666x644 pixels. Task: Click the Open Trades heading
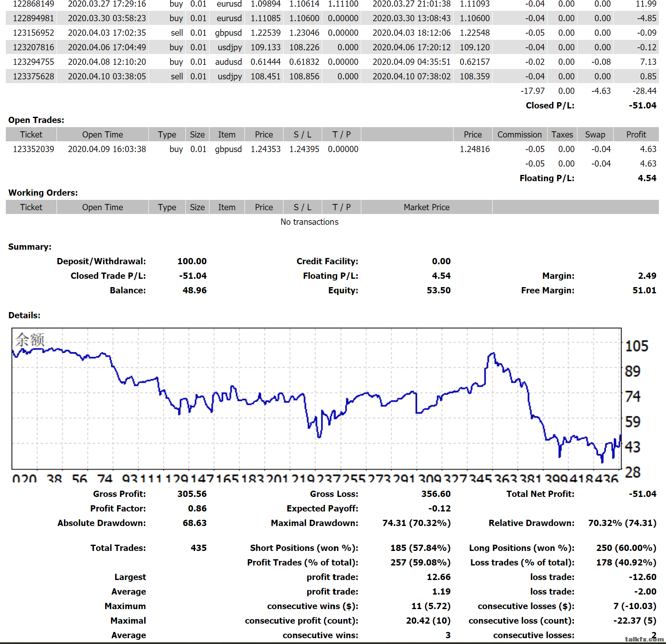click(x=36, y=120)
